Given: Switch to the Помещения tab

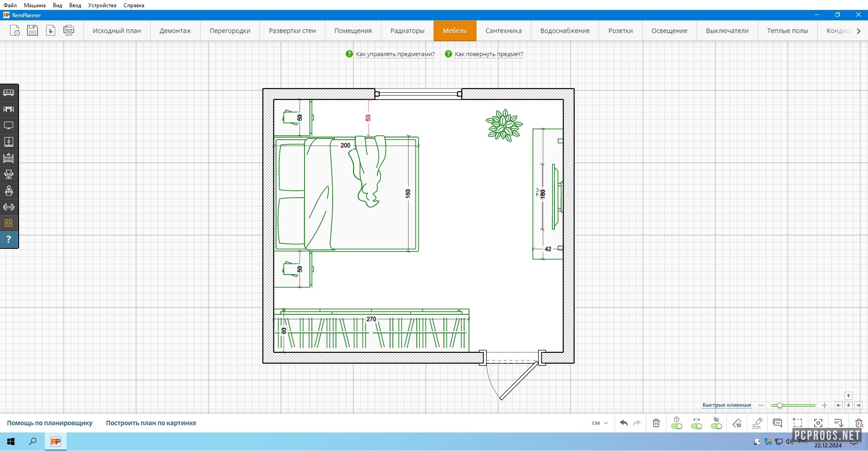Looking at the screenshot, I should click(353, 31).
